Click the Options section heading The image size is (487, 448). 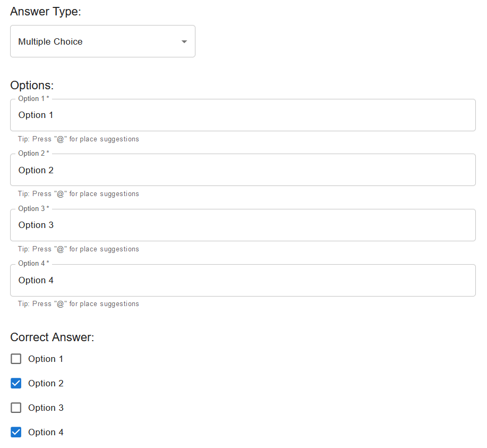32,85
